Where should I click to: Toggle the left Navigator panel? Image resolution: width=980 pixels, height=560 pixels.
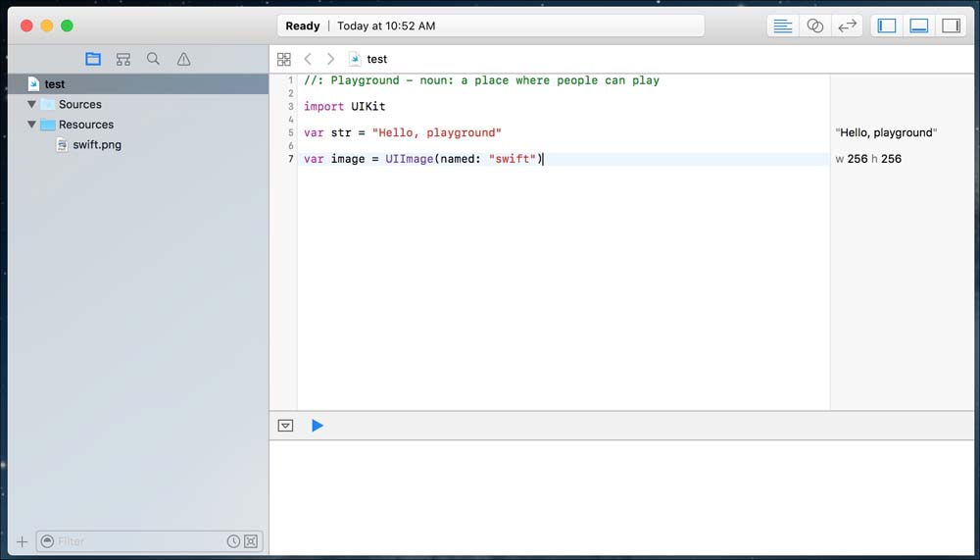coord(887,26)
